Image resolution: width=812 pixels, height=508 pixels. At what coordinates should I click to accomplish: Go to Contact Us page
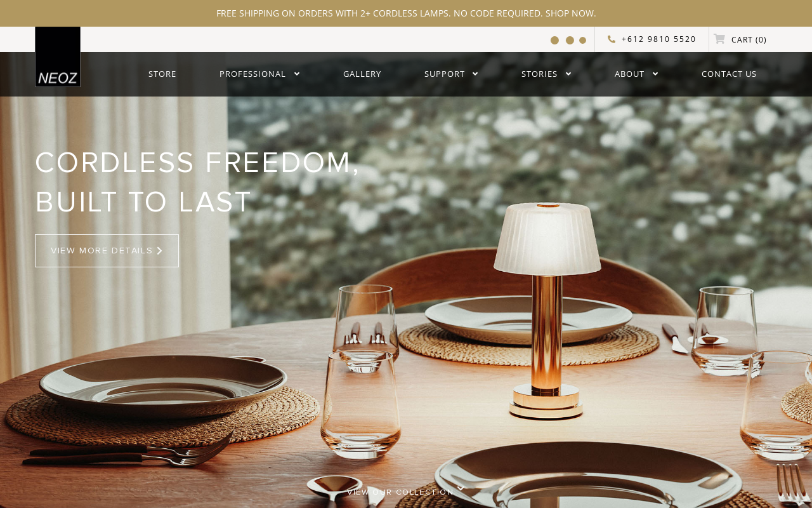coord(729,74)
